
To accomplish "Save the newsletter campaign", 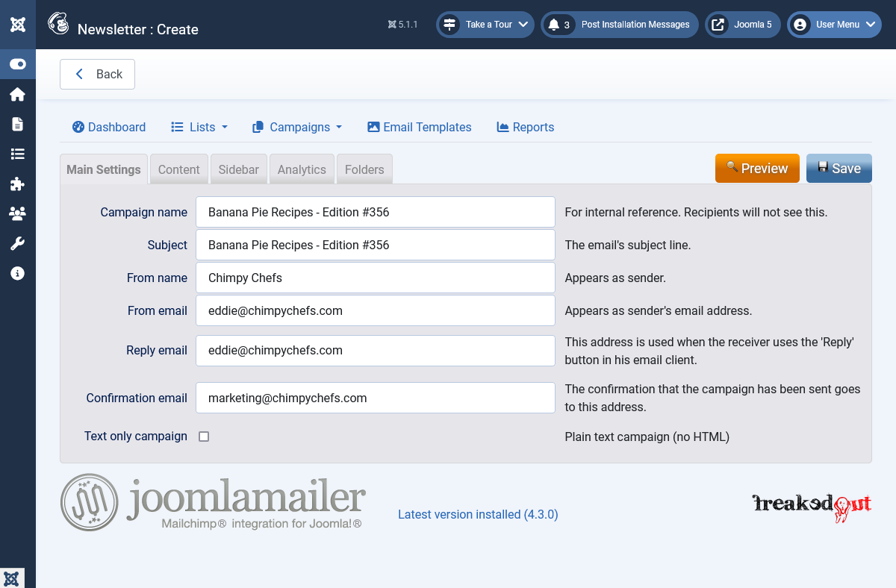I will (839, 169).
